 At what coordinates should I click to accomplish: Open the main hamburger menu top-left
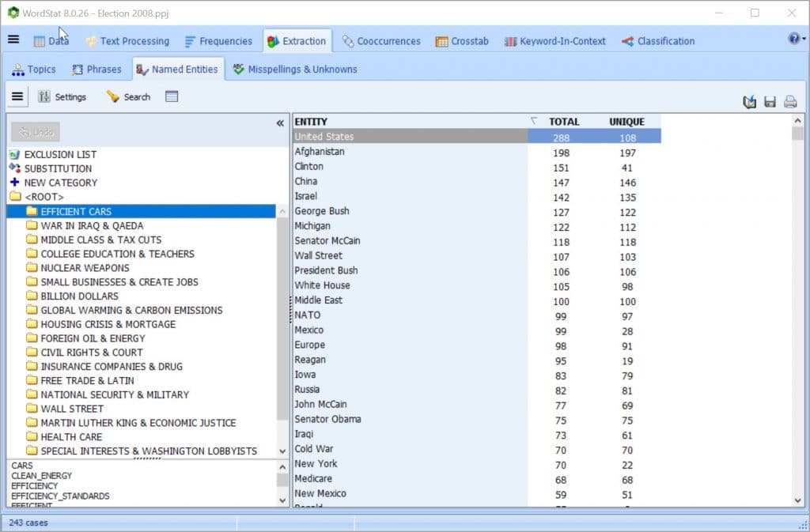click(x=13, y=40)
